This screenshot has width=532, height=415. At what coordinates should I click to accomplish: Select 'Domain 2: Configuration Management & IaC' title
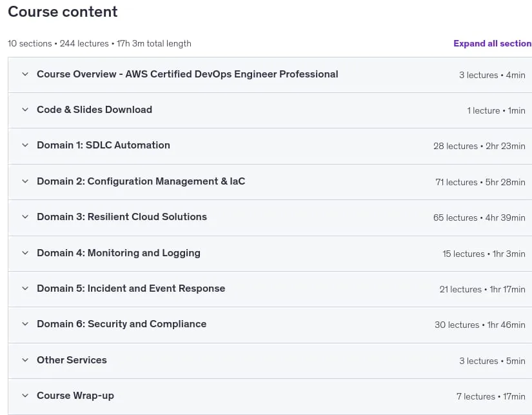tap(141, 181)
